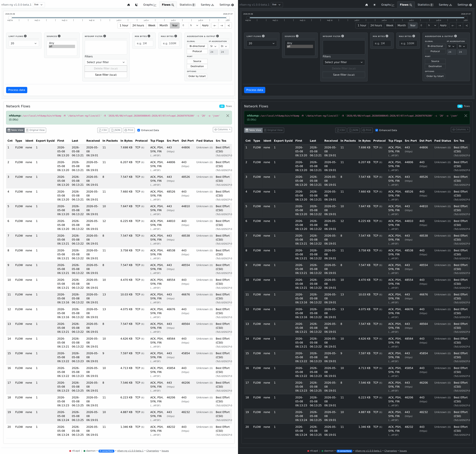The height and width of the screenshot is (454, 476).
Task: Jump to latest time with end arrow, light window
Action: (228, 25)
